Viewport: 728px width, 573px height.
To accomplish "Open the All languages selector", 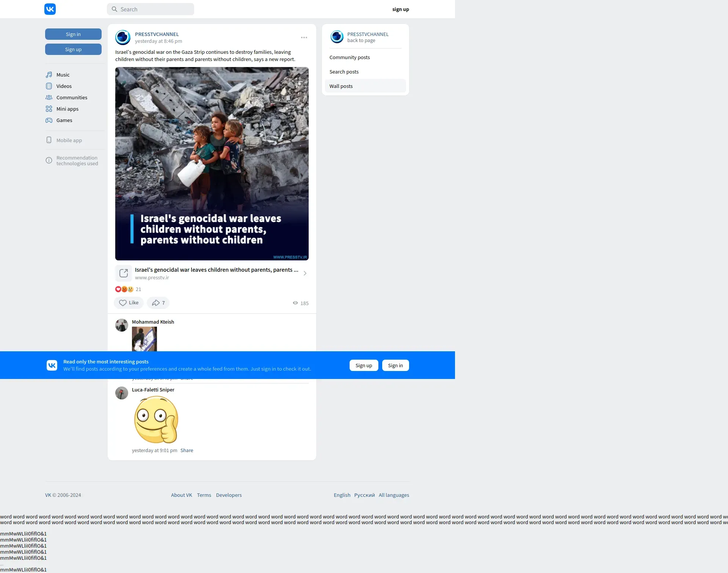I will tap(394, 495).
